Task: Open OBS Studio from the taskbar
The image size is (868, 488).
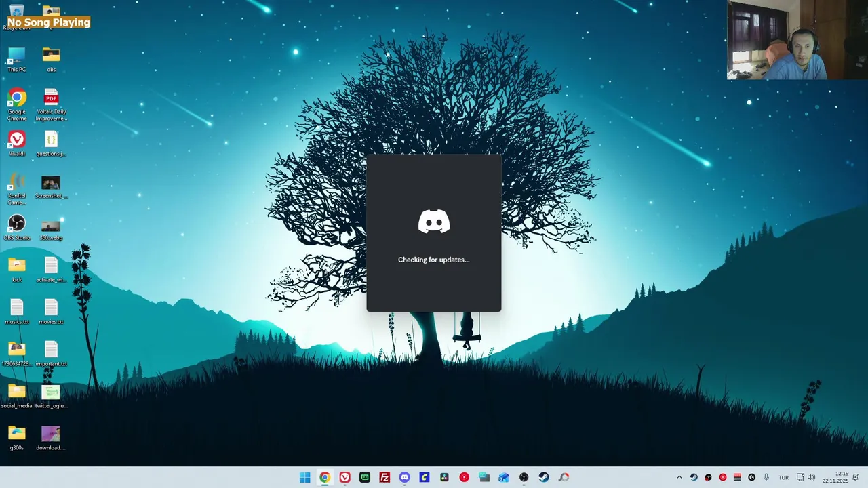Action: (524, 477)
